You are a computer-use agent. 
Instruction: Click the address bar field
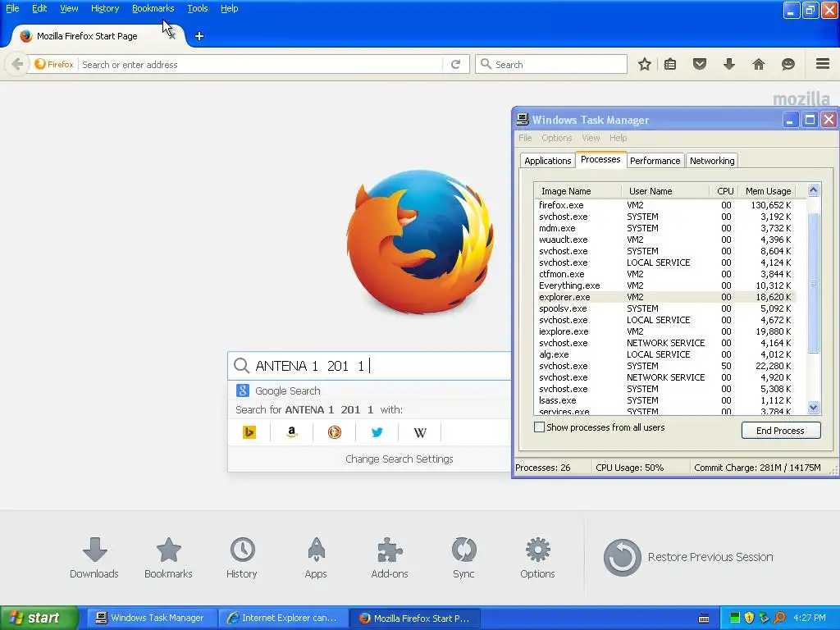(x=262, y=64)
